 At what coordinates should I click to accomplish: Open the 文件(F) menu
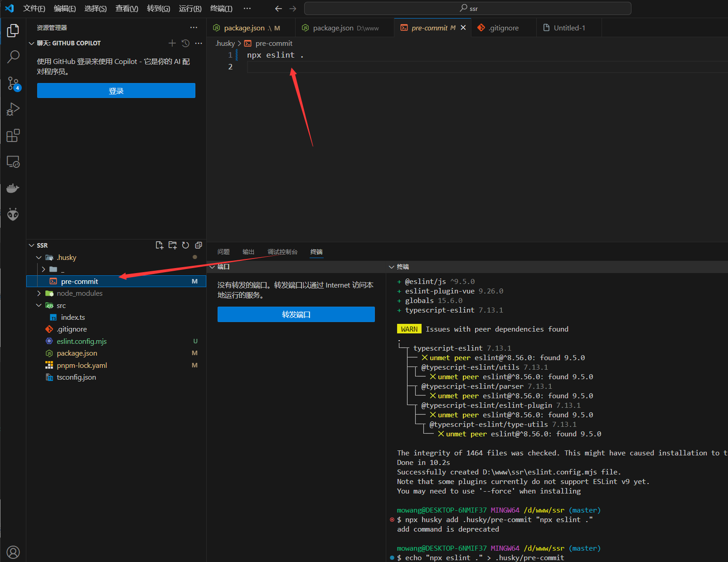coord(34,9)
